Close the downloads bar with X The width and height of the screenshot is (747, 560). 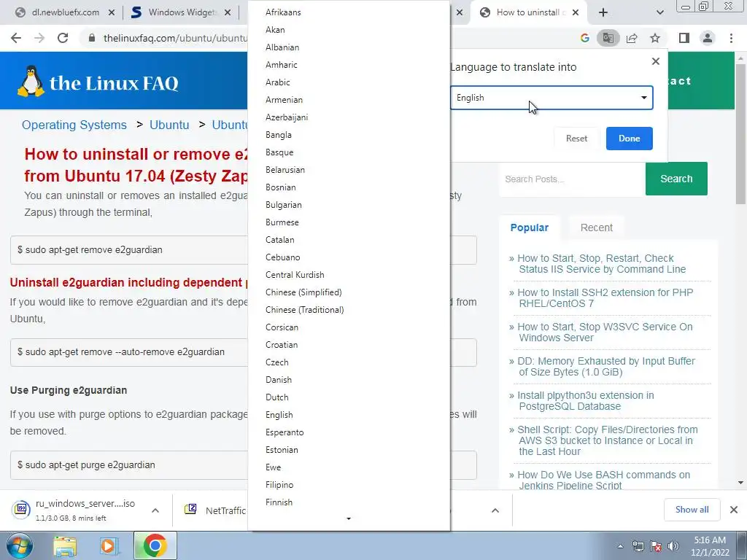734,510
